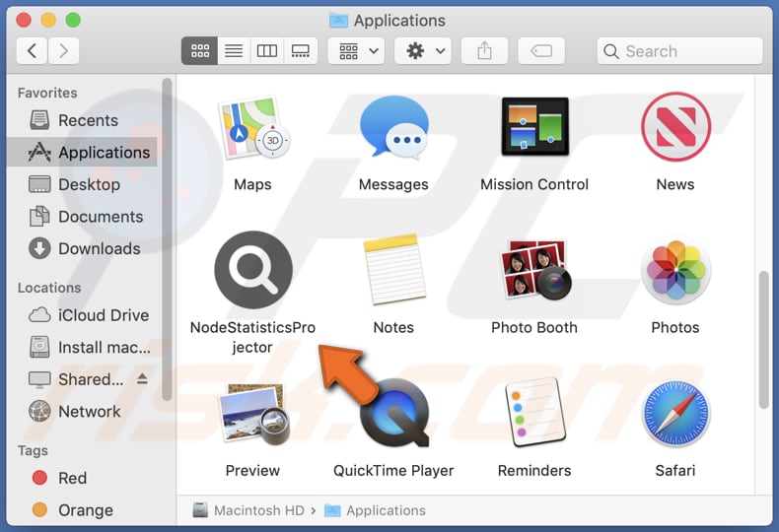
Task: Open Downloads in the sidebar
Action: coord(82,248)
